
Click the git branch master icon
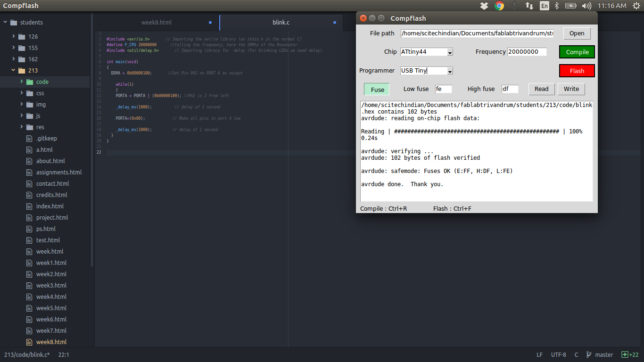click(589, 354)
